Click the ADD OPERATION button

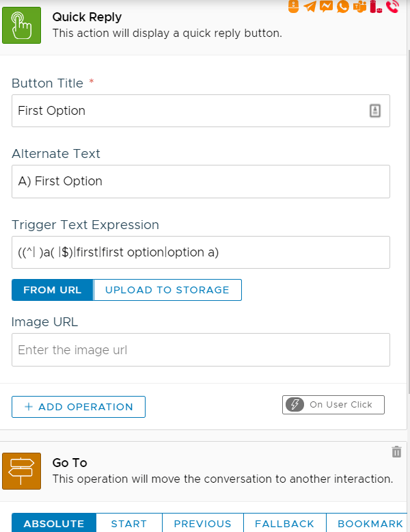click(x=79, y=406)
